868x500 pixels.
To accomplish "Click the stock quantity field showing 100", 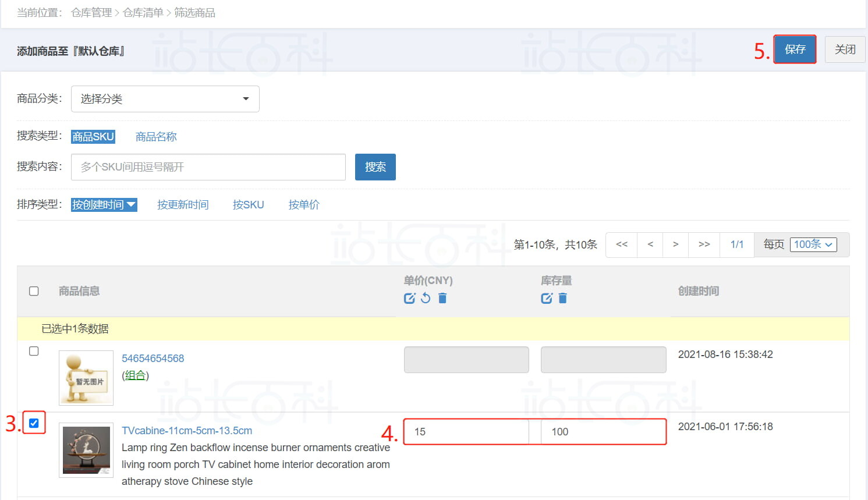I will pyautogui.click(x=603, y=432).
